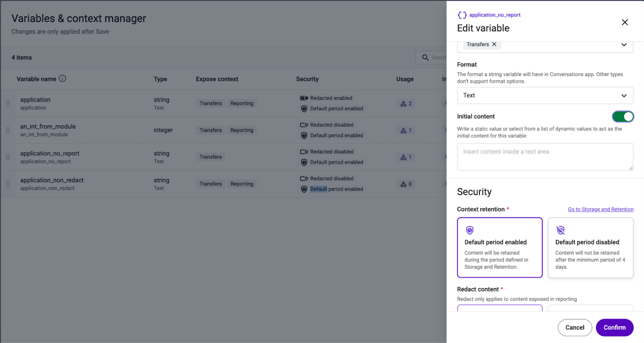Select Default period enabled retention option
The height and width of the screenshot is (343, 644).
500,247
